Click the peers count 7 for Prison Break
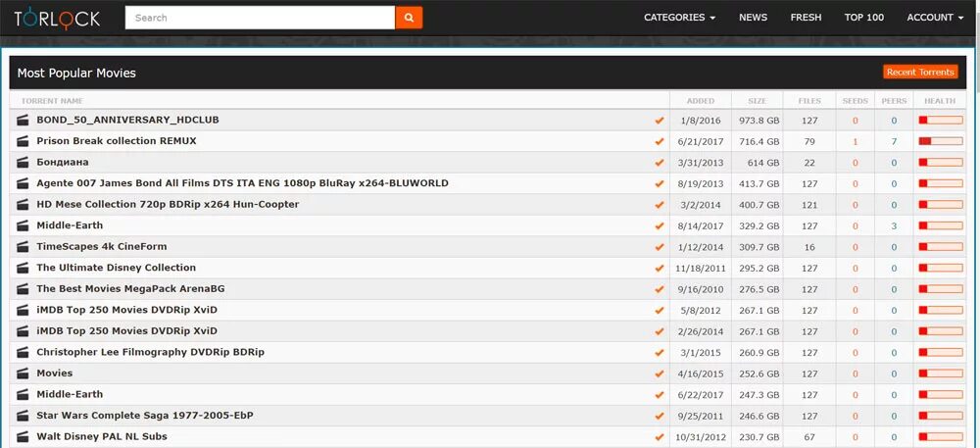980x448 pixels. click(894, 142)
